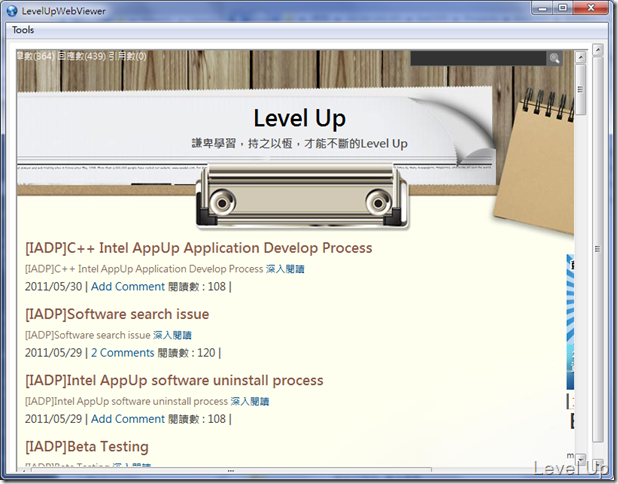
Task: Click the search magnifier icon on the blog header
Action: 554,58
